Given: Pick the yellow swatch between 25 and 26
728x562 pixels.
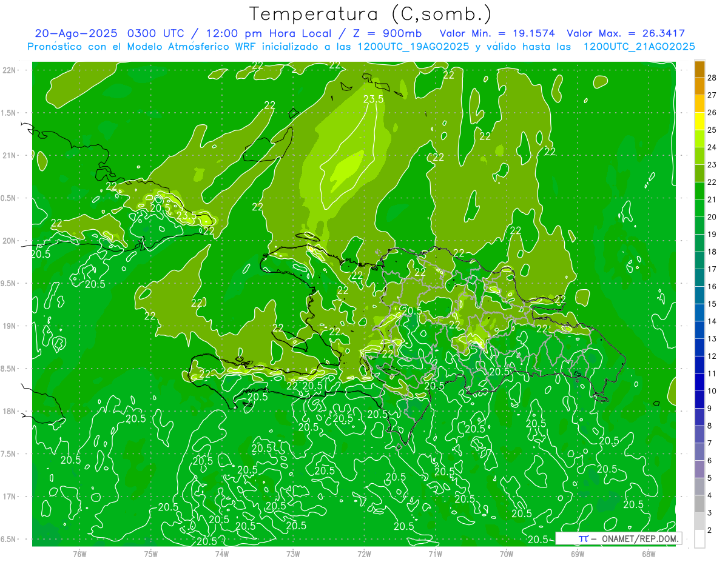Looking at the screenshot, I should pos(699,121).
